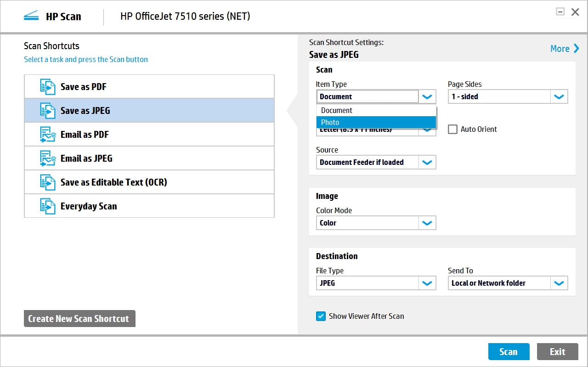This screenshot has width=588, height=367.
Task: Choose Document in Item Type list
Action: click(x=376, y=110)
